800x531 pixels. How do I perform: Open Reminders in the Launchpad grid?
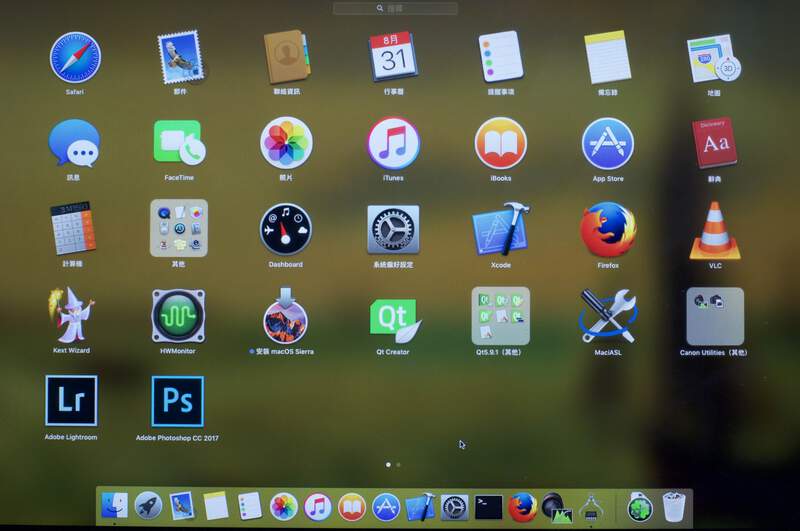(501, 56)
